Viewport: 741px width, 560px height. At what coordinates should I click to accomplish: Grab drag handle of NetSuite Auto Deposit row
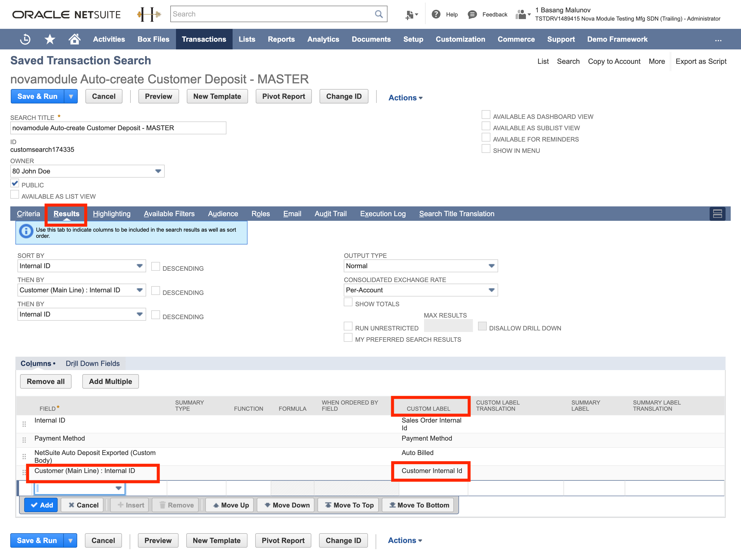24,456
